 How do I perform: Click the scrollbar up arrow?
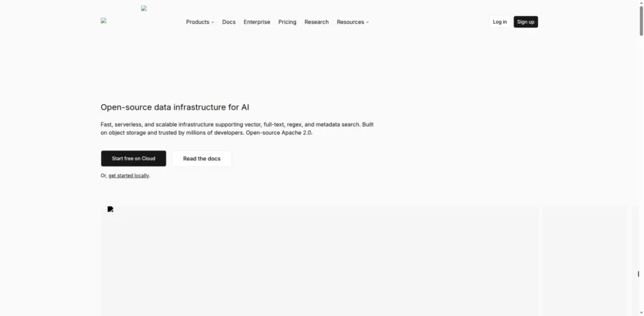click(641, 3)
